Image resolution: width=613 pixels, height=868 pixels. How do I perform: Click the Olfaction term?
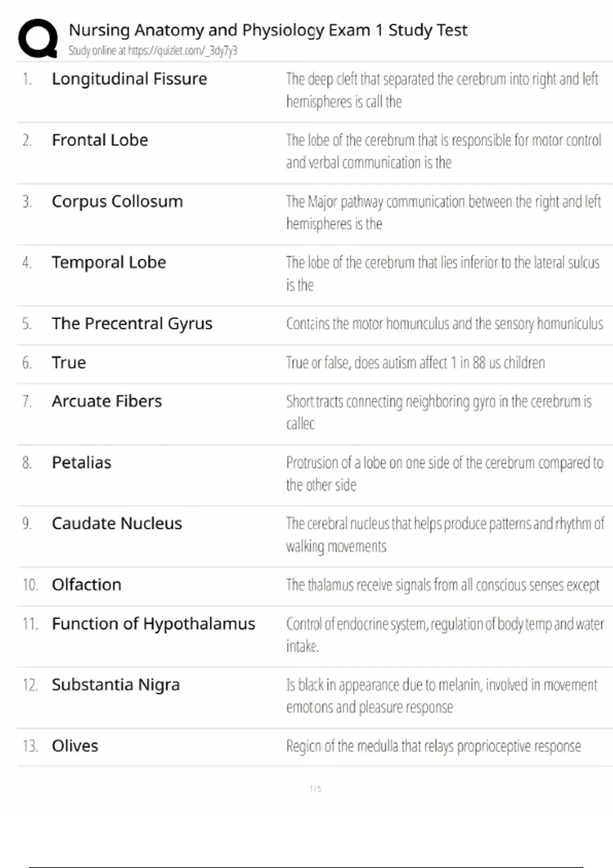[86, 585]
